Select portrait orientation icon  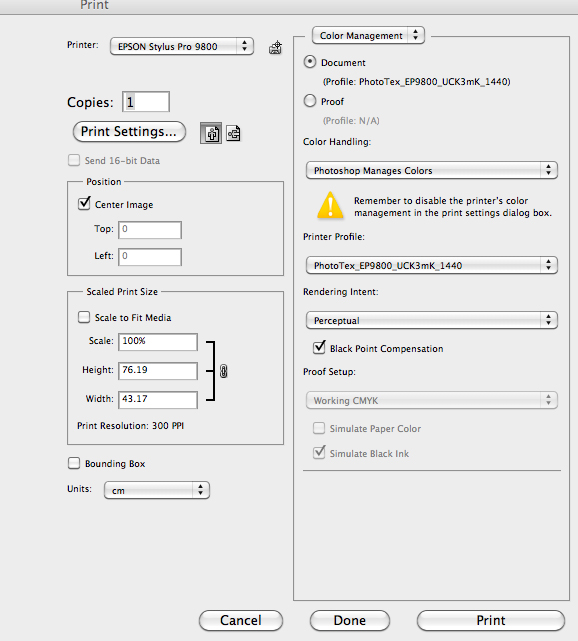(x=211, y=133)
